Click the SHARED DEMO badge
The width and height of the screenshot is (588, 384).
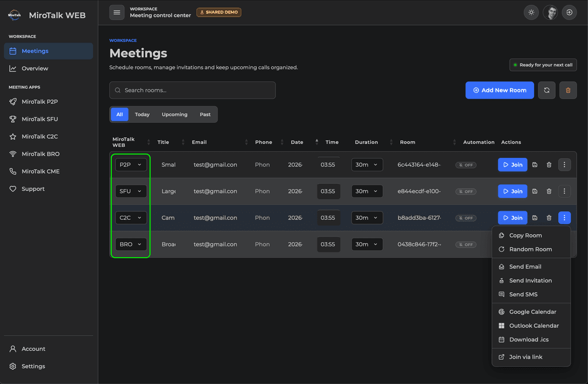coord(219,13)
